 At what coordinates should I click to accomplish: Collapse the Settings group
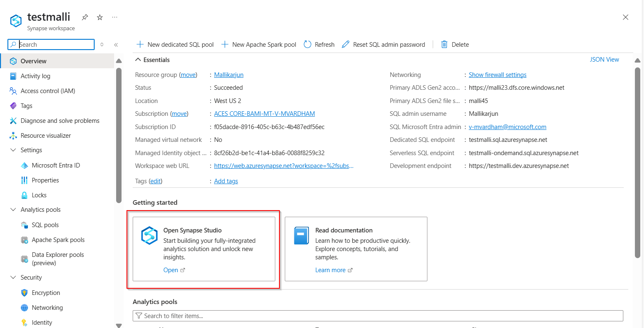click(x=13, y=150)
